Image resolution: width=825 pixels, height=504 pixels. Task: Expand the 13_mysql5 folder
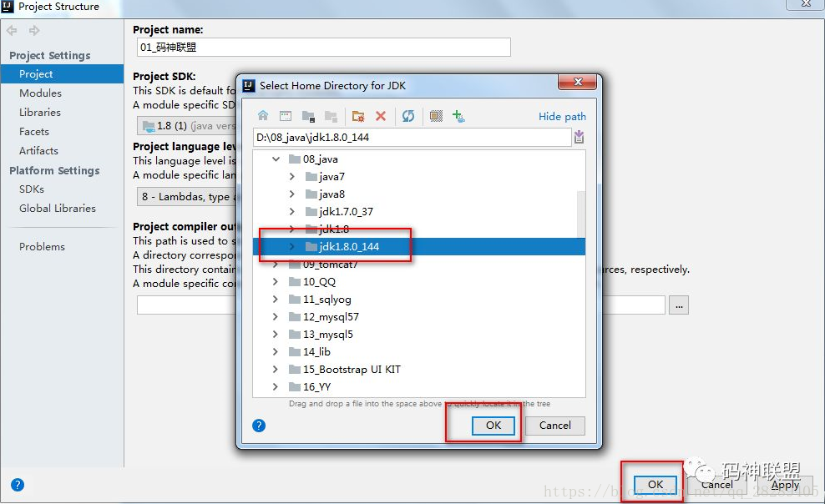tap(276, 335)
